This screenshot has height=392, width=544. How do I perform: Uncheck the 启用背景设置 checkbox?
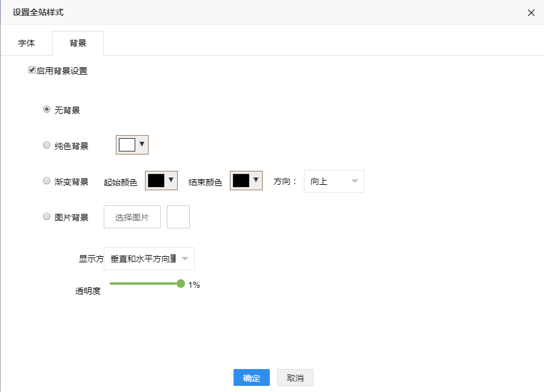point(32,70)
